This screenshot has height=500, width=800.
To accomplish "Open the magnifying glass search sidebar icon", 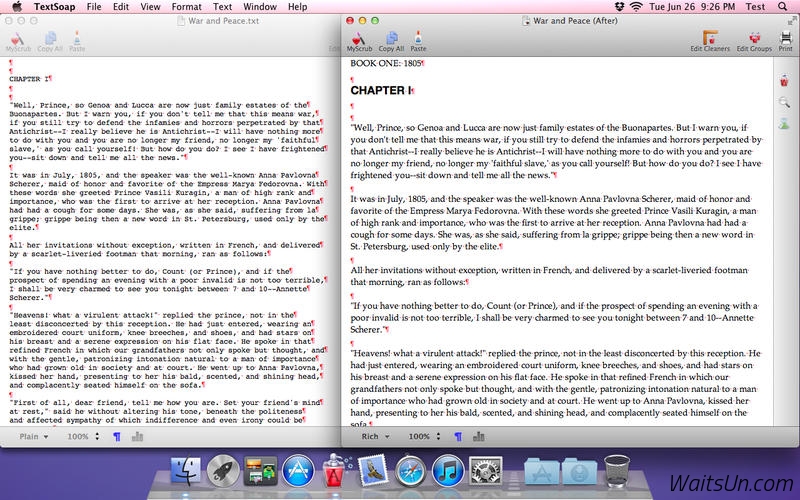I will pos(784,102).
